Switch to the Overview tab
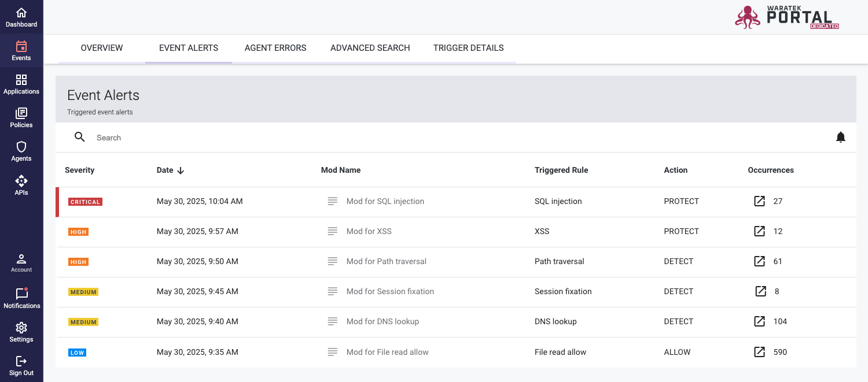 [102, 48]
